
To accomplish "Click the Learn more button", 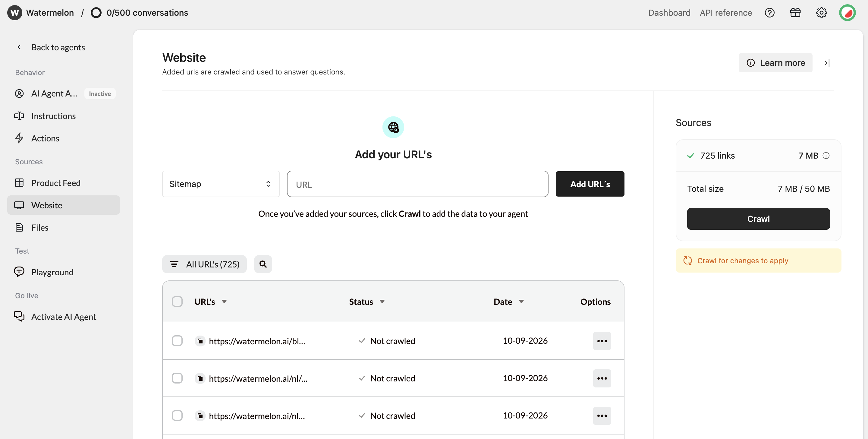I will coord(775,63).
